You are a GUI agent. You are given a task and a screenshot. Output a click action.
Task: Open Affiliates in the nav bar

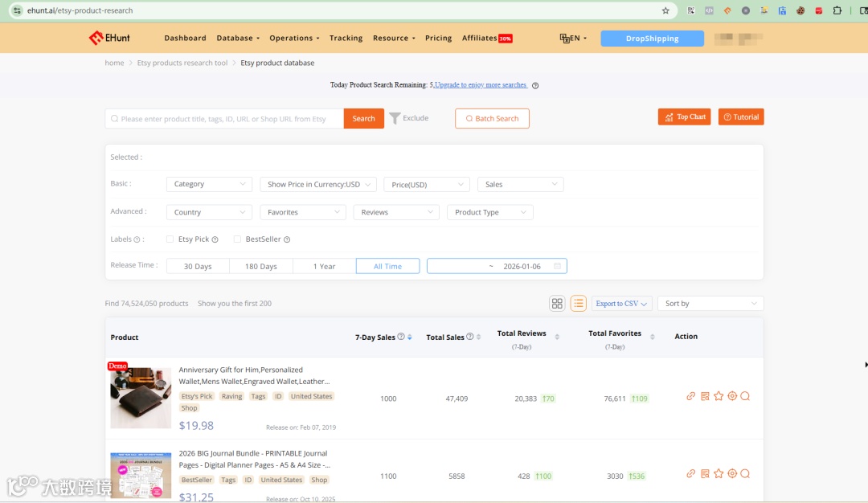487,39
